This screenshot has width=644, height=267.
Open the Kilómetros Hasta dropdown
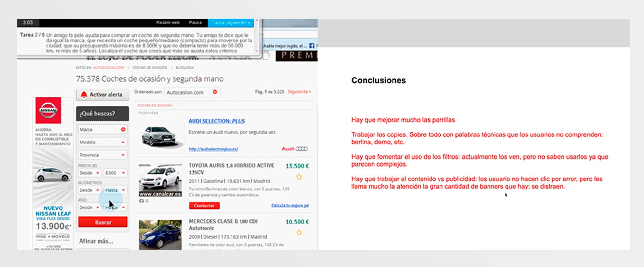tap(115, 190)
